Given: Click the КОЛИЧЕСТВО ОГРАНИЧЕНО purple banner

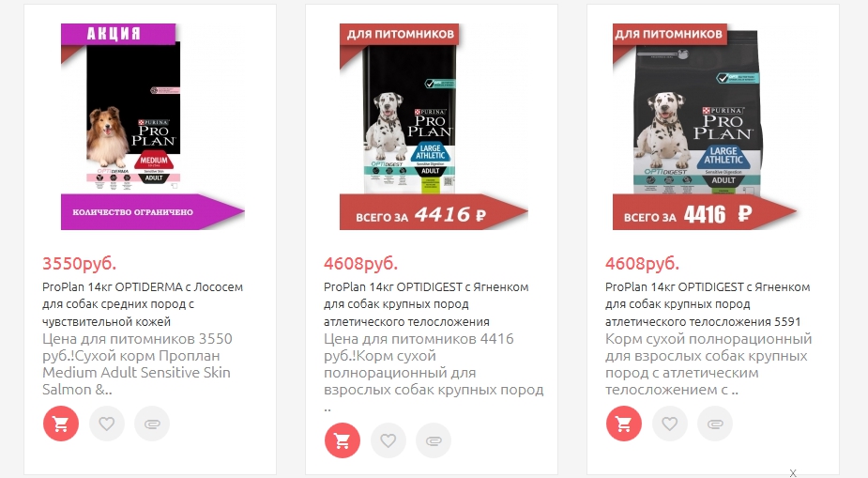Looking at the screenshot, I should [152, 211].
